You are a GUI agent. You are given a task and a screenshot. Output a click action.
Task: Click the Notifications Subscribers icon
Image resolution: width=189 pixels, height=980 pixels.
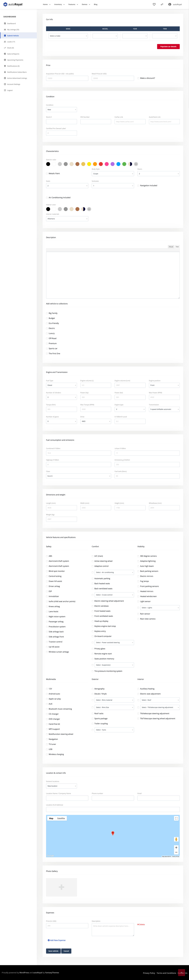coord(5,72)
